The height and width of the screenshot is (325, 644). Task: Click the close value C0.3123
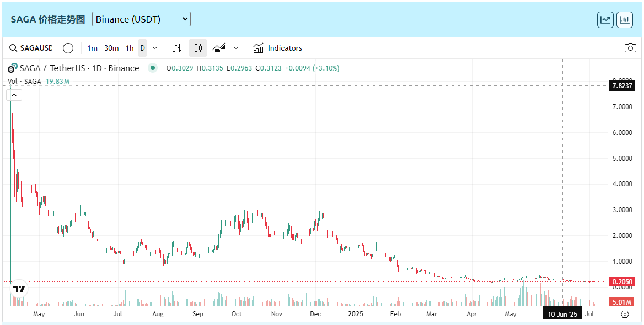(269, 68)
